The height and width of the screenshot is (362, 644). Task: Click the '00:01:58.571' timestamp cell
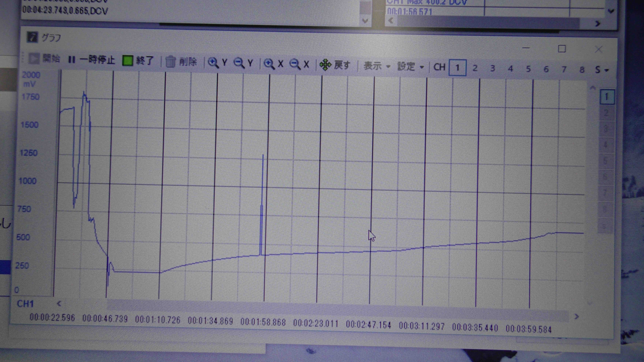[410, 11]
